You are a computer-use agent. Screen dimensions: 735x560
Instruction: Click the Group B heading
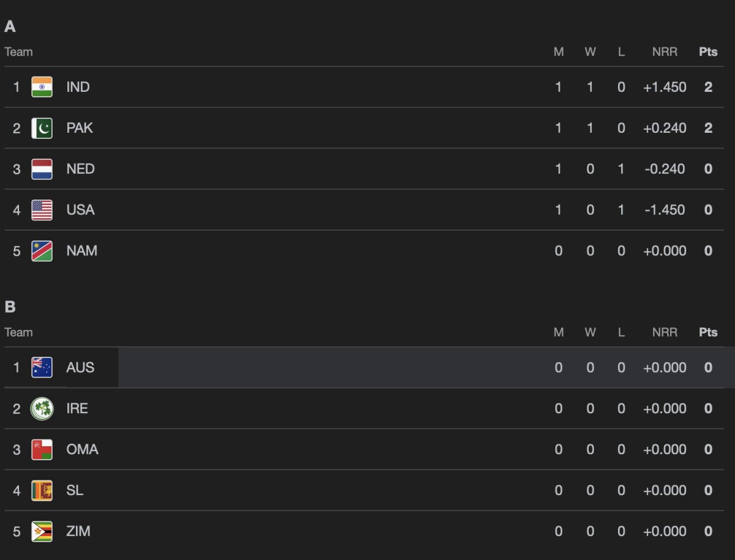10,307
